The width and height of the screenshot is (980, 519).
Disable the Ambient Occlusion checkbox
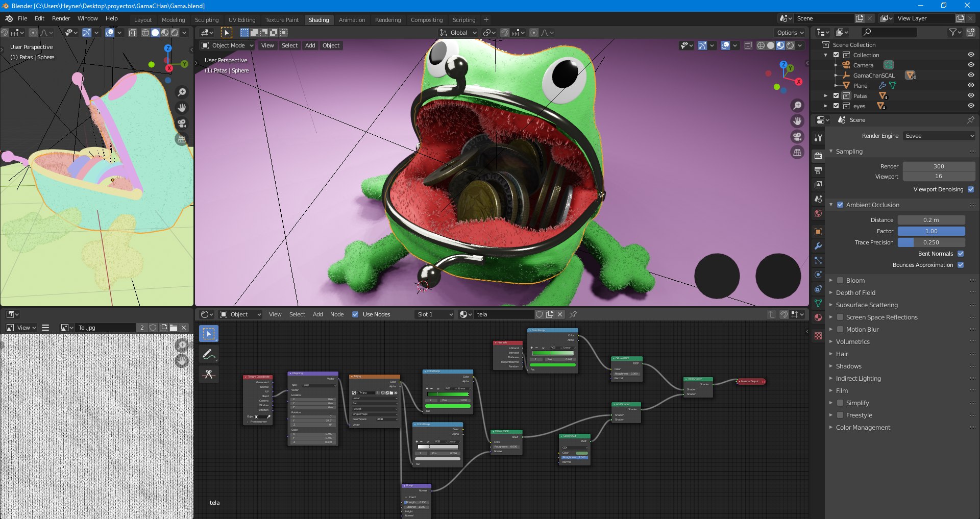click(840, 205)
